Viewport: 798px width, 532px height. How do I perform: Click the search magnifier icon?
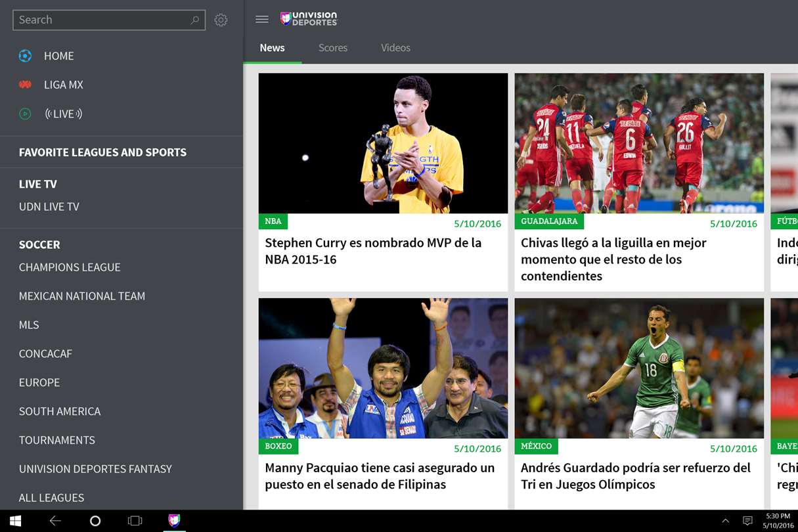194,20
